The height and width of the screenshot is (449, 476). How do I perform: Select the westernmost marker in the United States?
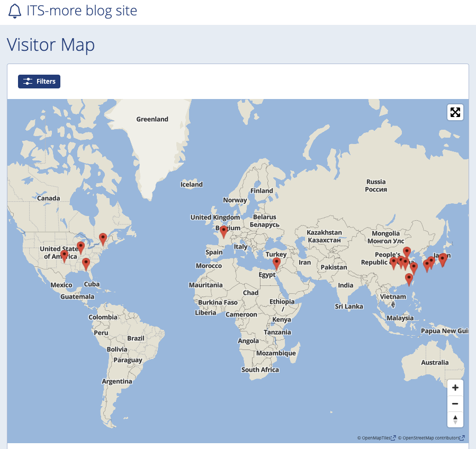(64, 256)
